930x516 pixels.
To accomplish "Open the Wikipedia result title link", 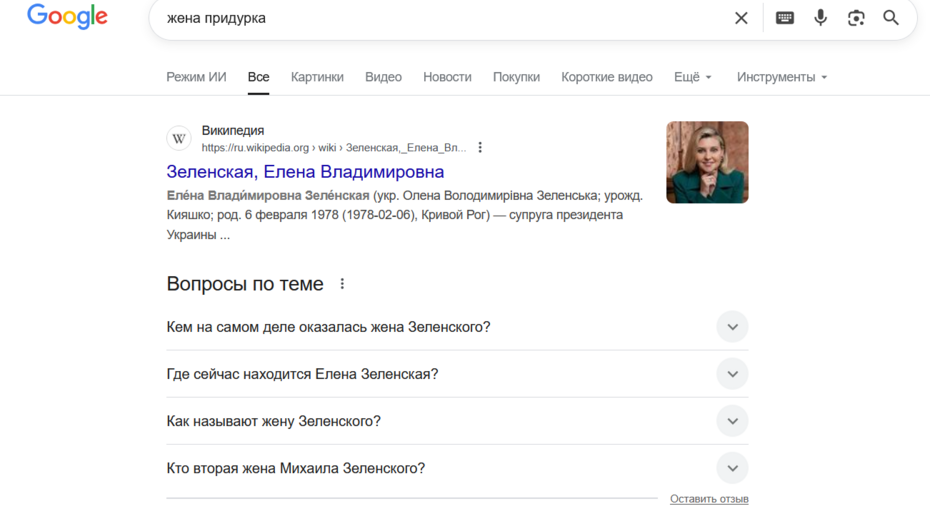I will [x=305, y=172].
